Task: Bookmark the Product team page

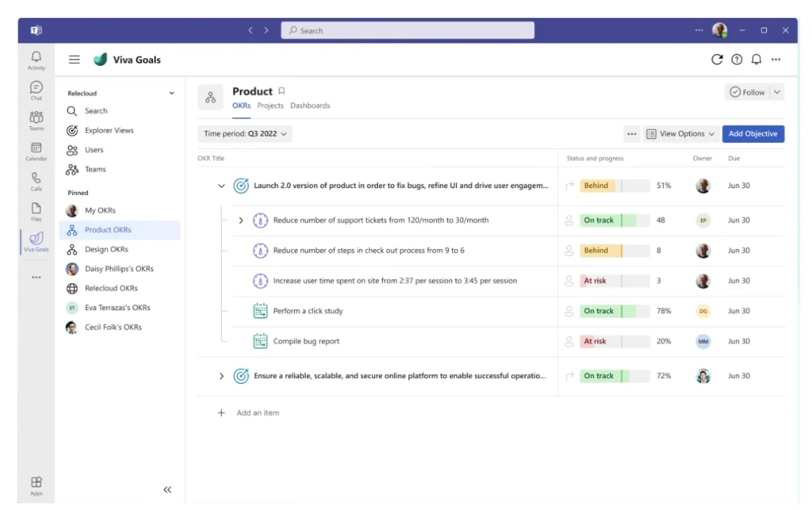Action: pos(282,91)
